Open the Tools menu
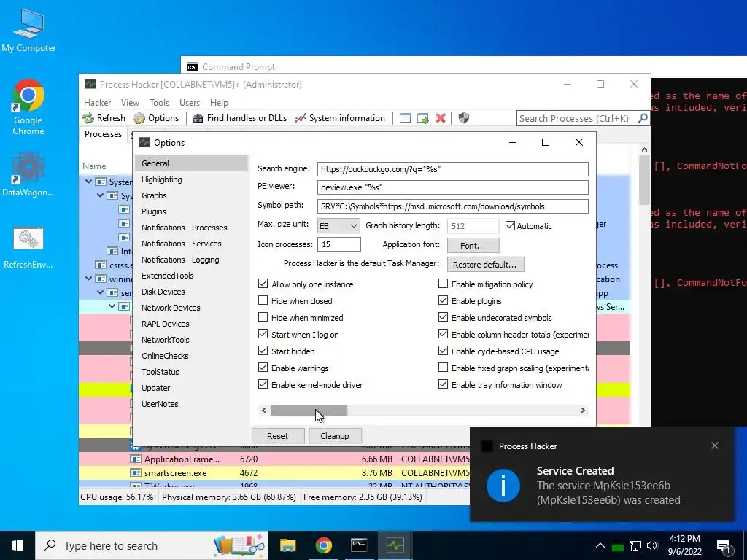 159,102
